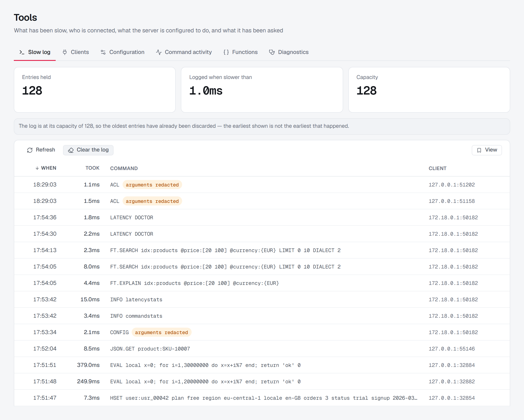The image size is (524, 420).
Task: Select the EVAL row taking 249.9ms
Action: tap(262, 382)
